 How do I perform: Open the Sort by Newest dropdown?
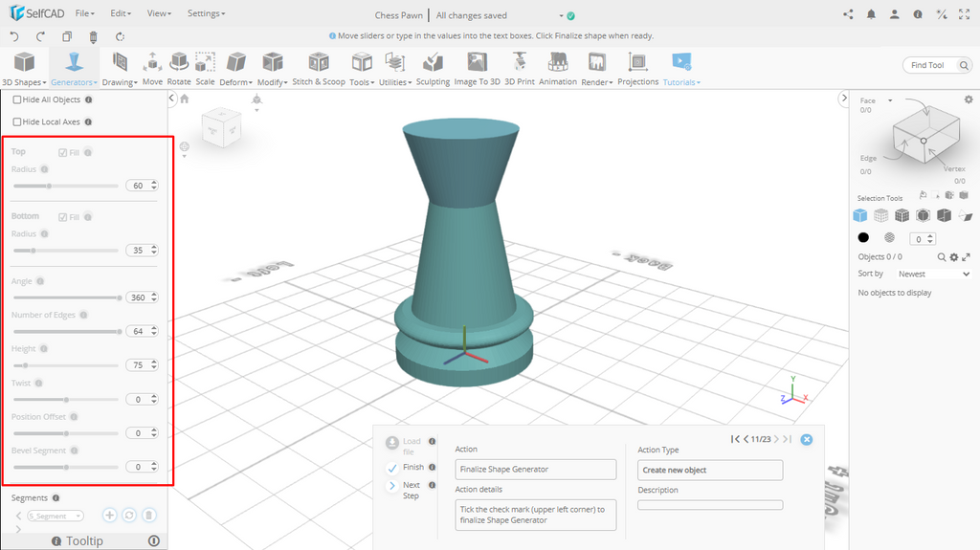pyautogui.click(x=933, y=274)
